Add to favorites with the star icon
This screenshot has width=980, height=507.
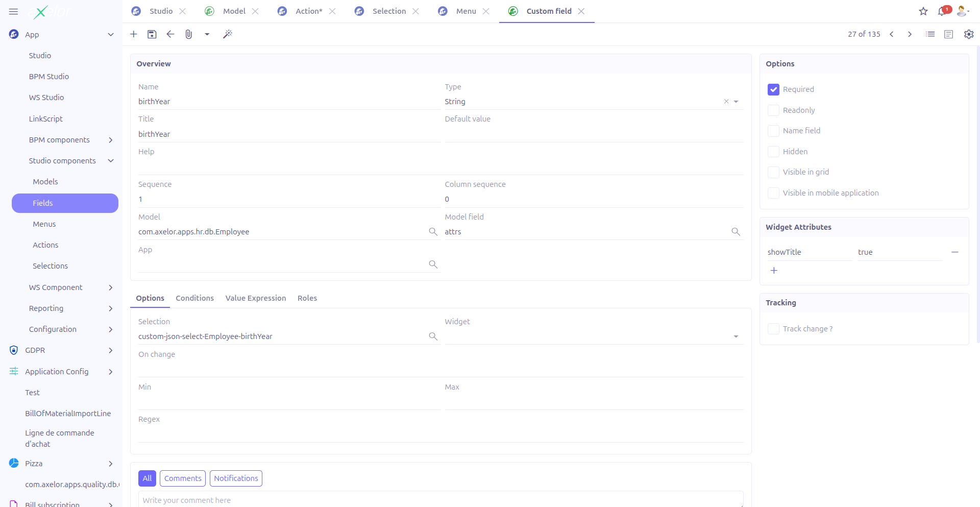pyautogui.click(x=923, y=11)
